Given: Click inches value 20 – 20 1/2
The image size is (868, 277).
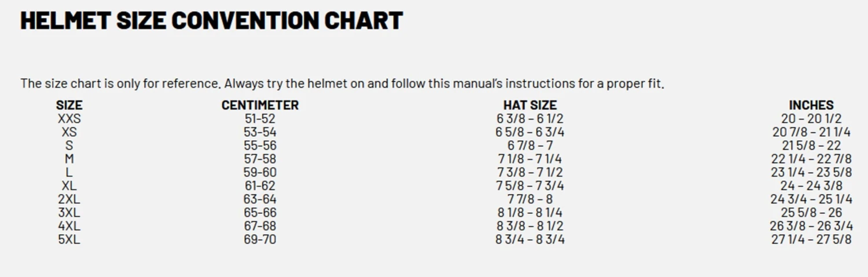Looking at the screenshot, I should point(811,119).
